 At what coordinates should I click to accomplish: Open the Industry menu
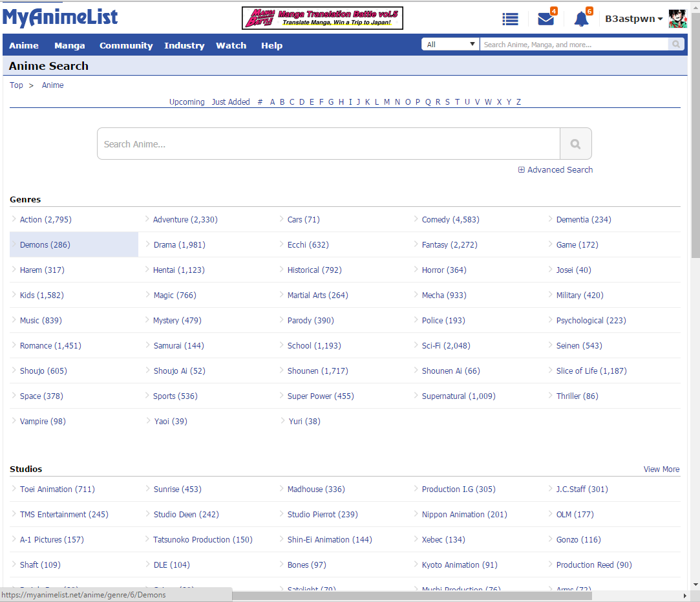pyautogui.click(x=184, y=45)
